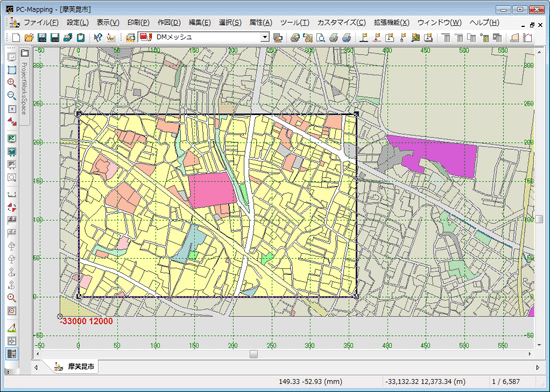Click the first anchor symbol icon in left toolbar
The height and width of the screenshot is (392, 550).
[12, 272]
